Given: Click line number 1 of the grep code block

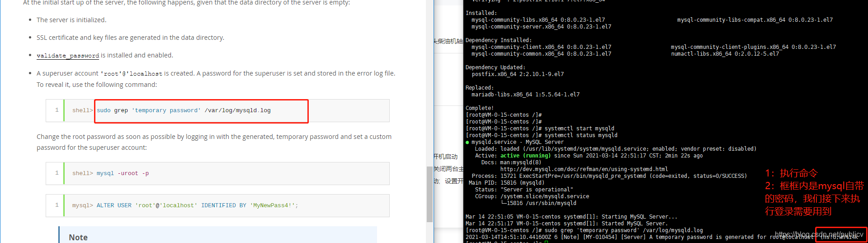Looking at the screenshot, I should click(57, 110).
